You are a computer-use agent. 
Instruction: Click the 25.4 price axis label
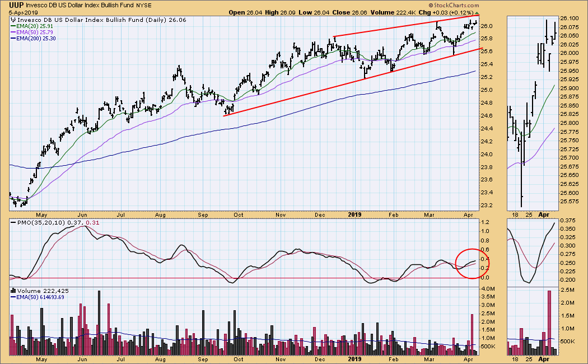[486, 64]
